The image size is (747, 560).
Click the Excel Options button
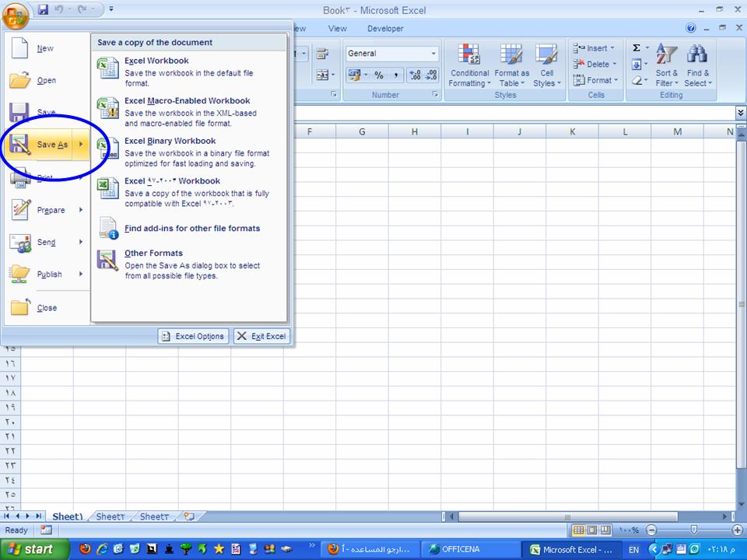[x=194, y=336]
